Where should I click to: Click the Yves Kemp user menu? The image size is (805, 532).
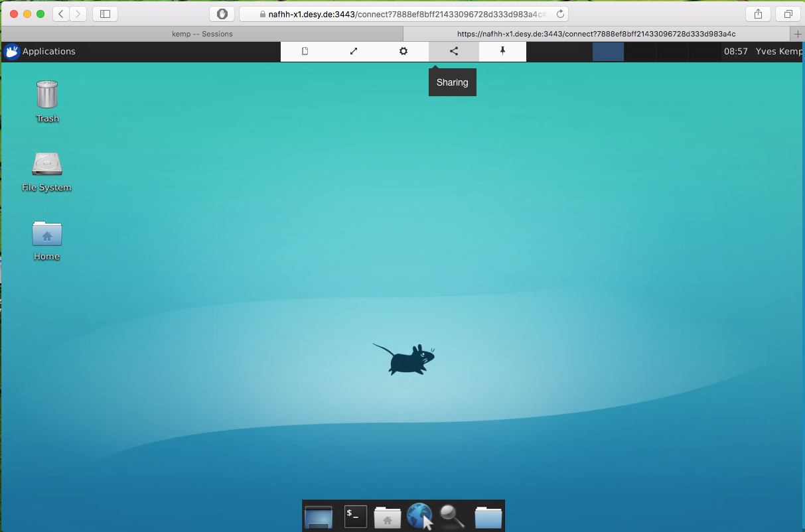click(x=778, y=52)
